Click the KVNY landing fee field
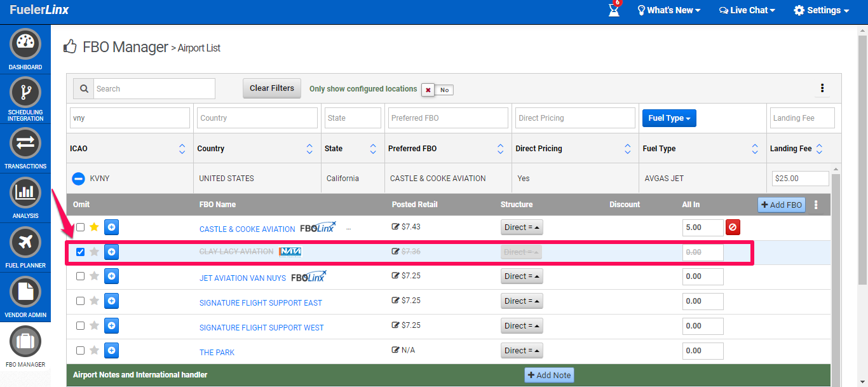Viewport: 868px width, 387px height. [x=800, y=179]
